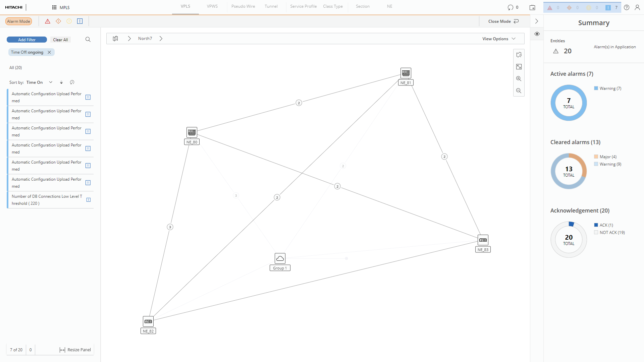Click the map root breadcrumb icon
The height and width of the screenshot is (362, 644).
pos(115,39)
